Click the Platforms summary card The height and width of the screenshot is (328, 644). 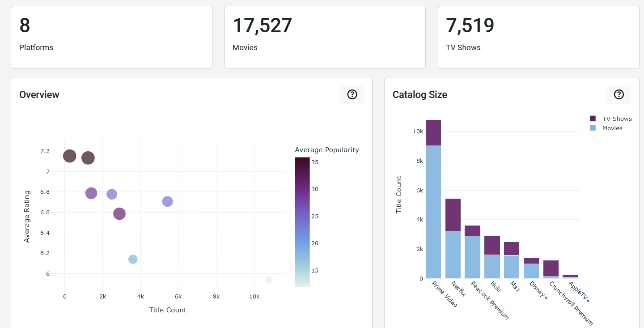click(x=111, y=37)
